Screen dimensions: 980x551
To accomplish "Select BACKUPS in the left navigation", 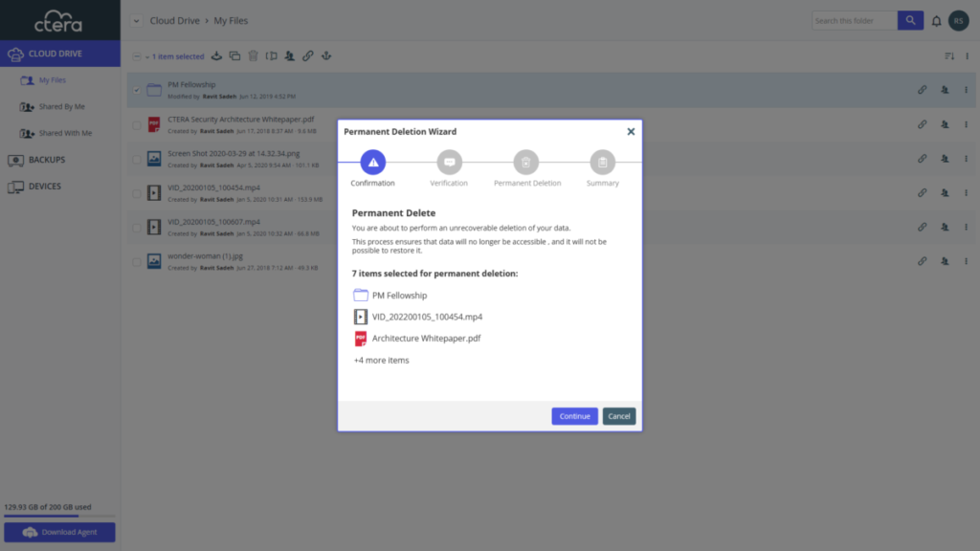I will pyautogui.click(x=47, y=160).
